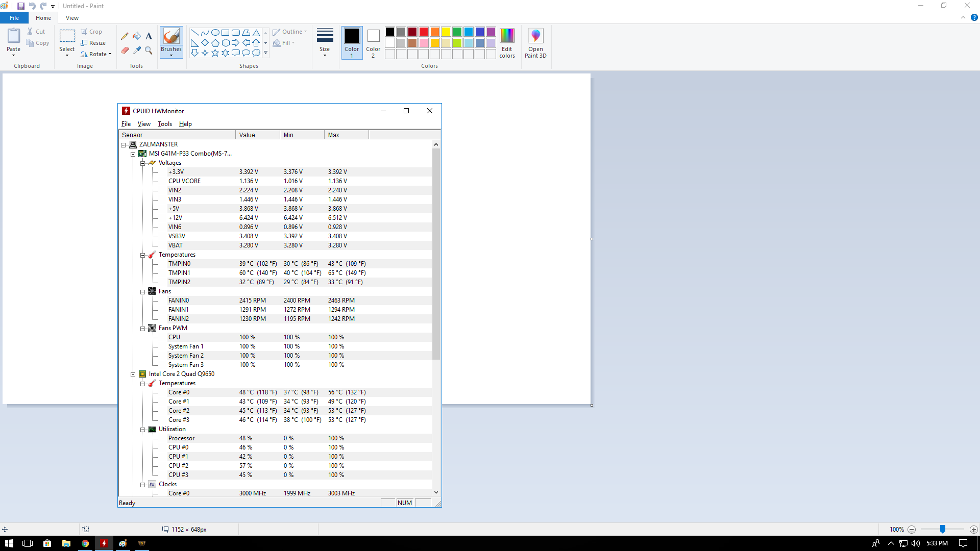Open Paint 3D
This screenshot has height=551, width=980.
tap(535, 43)
